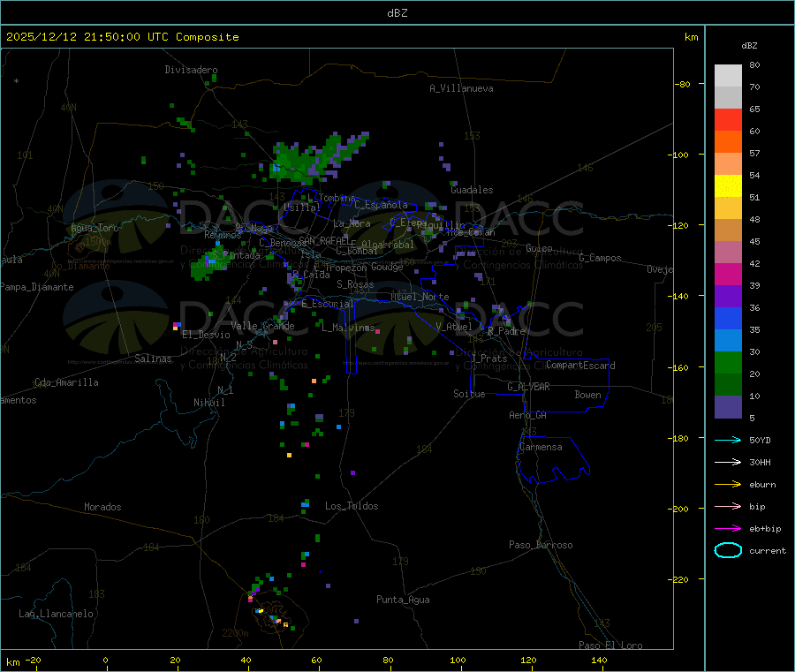Click the L_Malvinas map label

pos(348,328)
